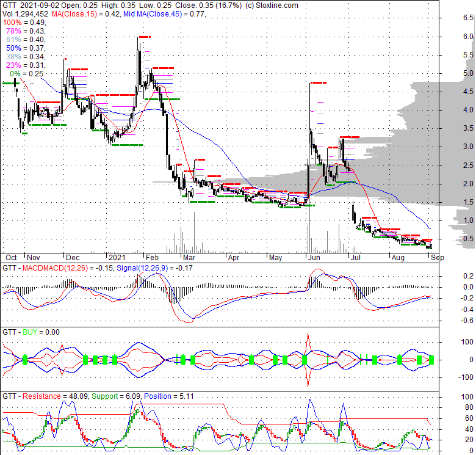Click the 80 axis label in Resistance panel
Viewport: 476px width, 455px height.
coord(469,407)
